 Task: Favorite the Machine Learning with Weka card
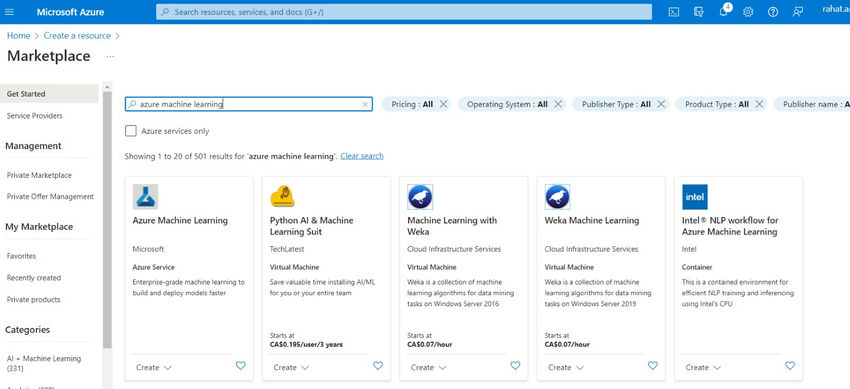[515, 366]
